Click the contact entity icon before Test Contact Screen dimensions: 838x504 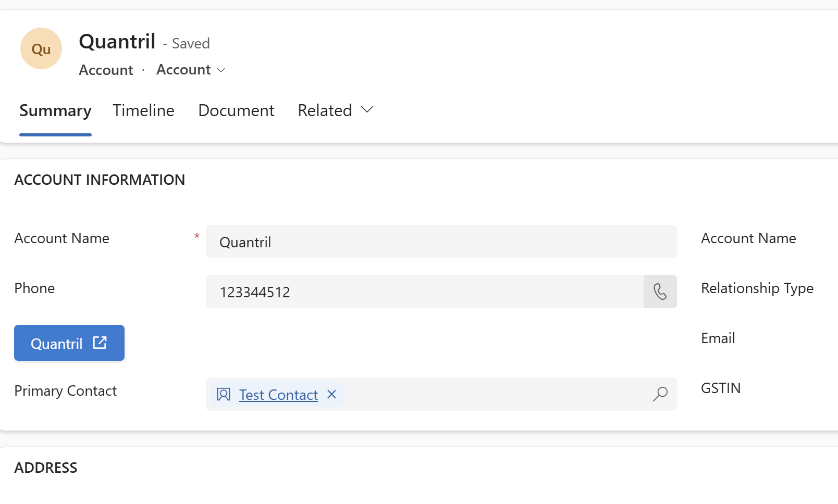224,395
